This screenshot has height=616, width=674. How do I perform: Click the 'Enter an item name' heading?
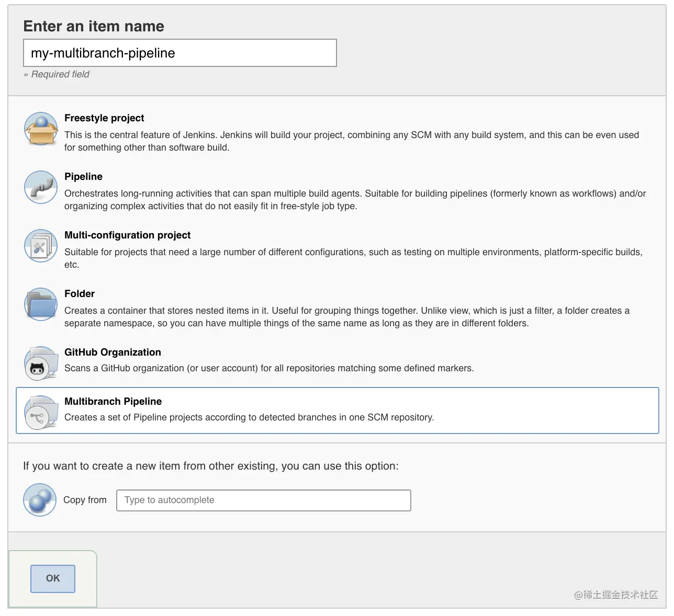coord(94,26)
